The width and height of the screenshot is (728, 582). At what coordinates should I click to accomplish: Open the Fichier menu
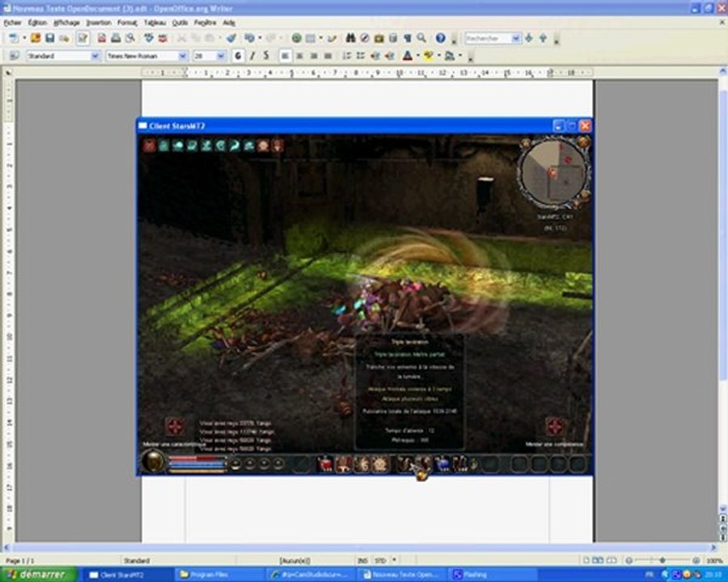point(12,23)
